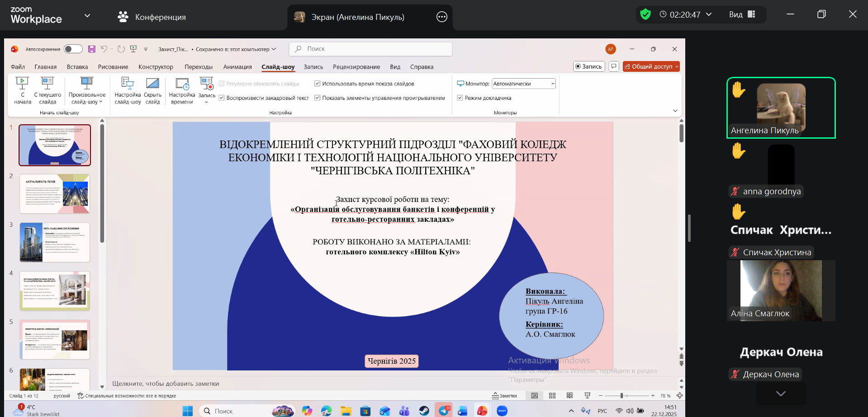This screenshot has height=417, width=868.
Task: Click the save icon in title bar
Action: click(x=92, y=49)
